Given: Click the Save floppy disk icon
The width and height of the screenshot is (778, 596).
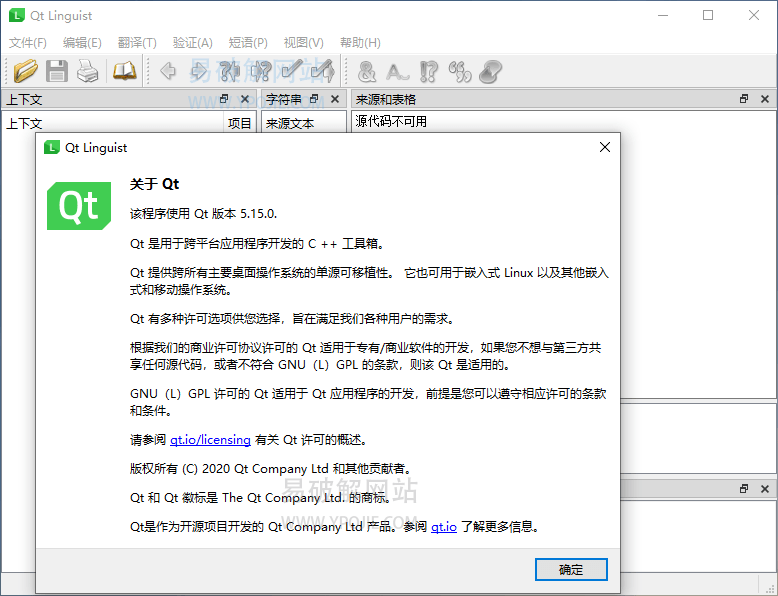Looking at the screenshot, I should (57, 71).
